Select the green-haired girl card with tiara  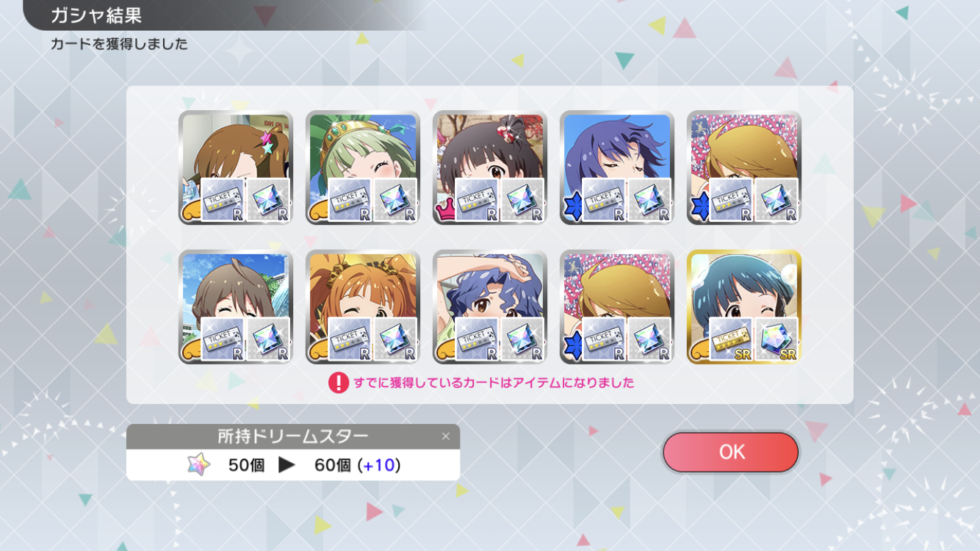(363, 168)
